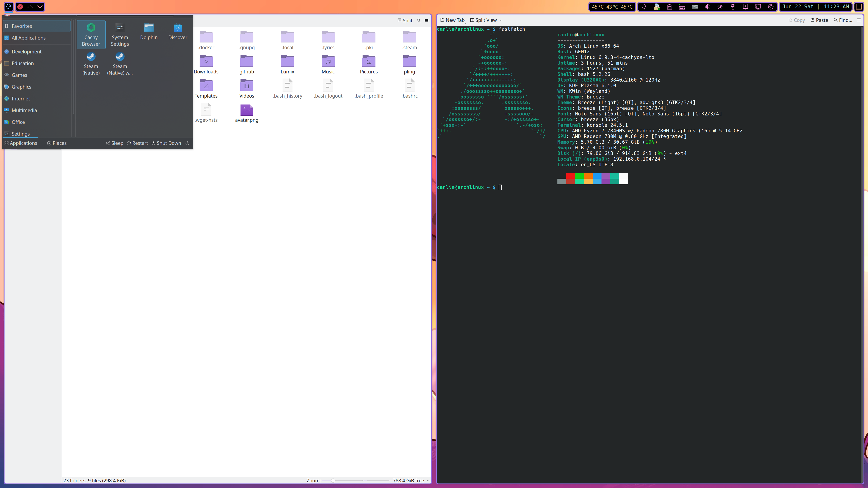868x488 pixels.
Task: Click the Restart button
Action: click(x=137, y=143)
